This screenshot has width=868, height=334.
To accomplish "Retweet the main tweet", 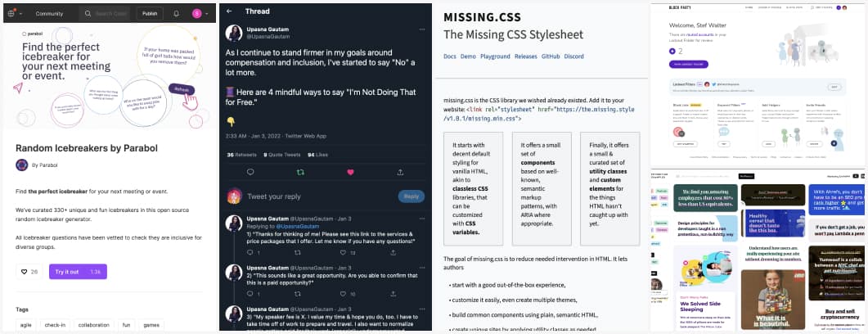I will [x=300, y=172].
